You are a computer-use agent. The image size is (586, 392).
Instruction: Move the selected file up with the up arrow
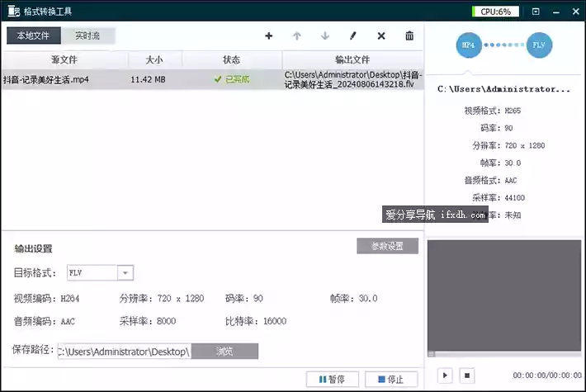click(x=297, y=35)
